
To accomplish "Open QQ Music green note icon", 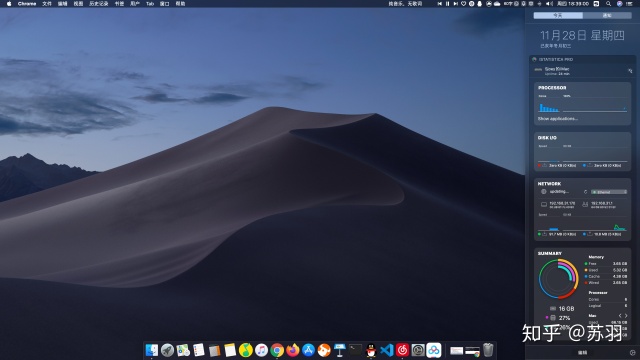I will [246, 350].
